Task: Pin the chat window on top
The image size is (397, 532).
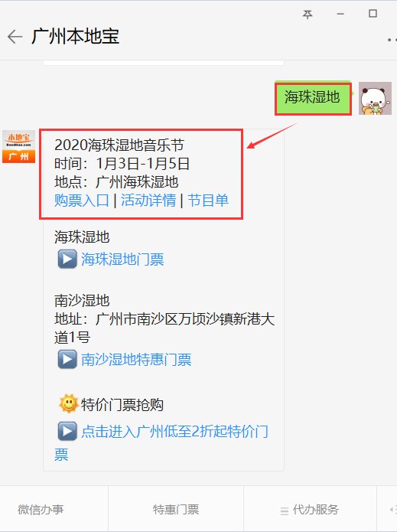Action: pyautogui.click(x=308, y=14)
